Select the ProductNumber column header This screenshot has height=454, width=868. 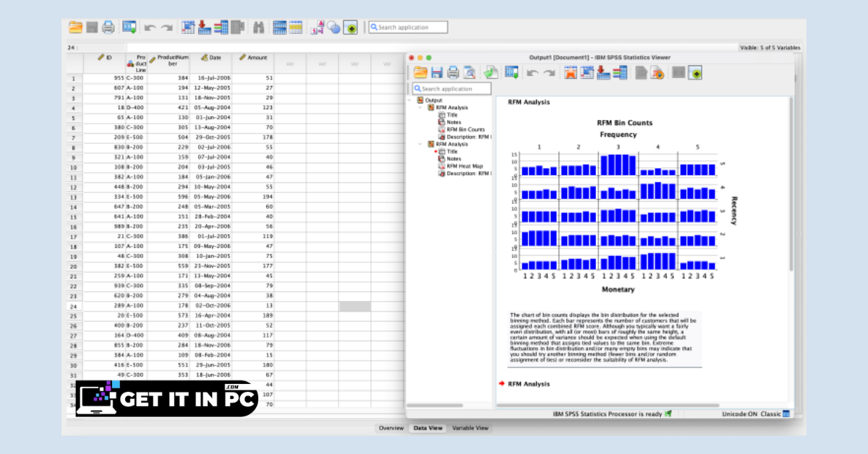pyautogui.click(x=169, y=63)
